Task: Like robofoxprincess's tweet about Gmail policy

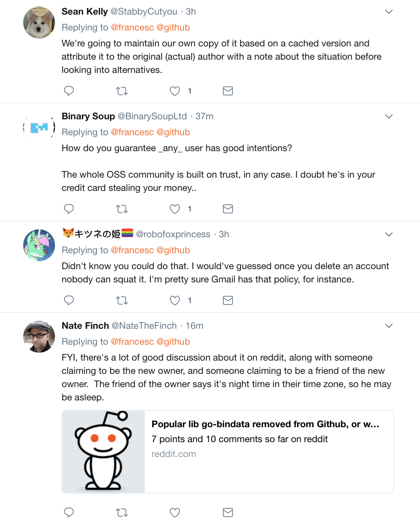Action: [175, 300]
